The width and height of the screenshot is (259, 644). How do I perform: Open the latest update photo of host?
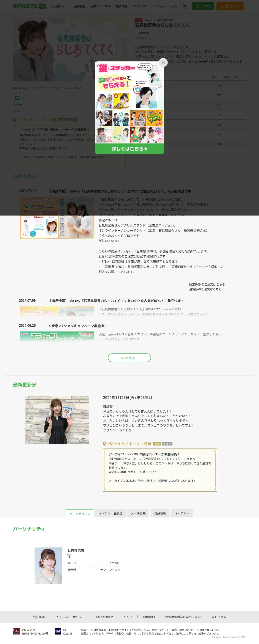(x=57, y=420)
